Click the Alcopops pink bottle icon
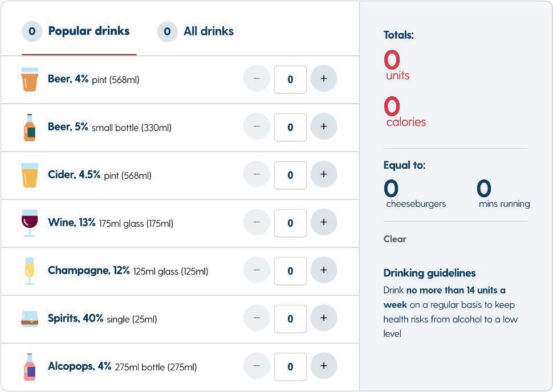Image resolution: width=553 pixels, height=392 pixels. click(x=30, y=367)
